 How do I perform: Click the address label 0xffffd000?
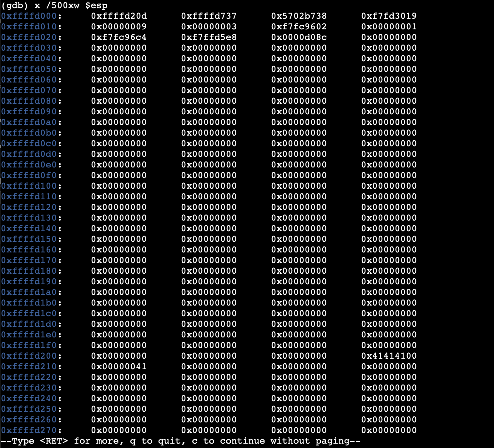click(29, 16)
